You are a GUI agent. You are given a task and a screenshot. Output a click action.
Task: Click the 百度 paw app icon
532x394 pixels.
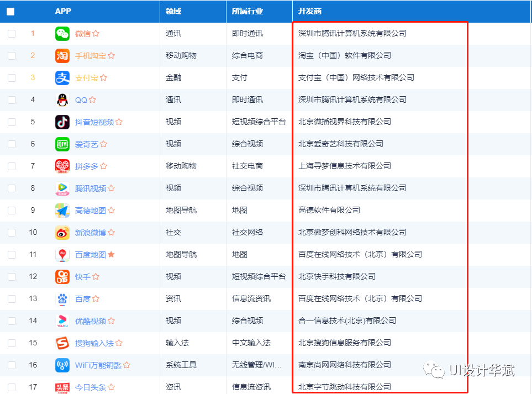point(62,298)
